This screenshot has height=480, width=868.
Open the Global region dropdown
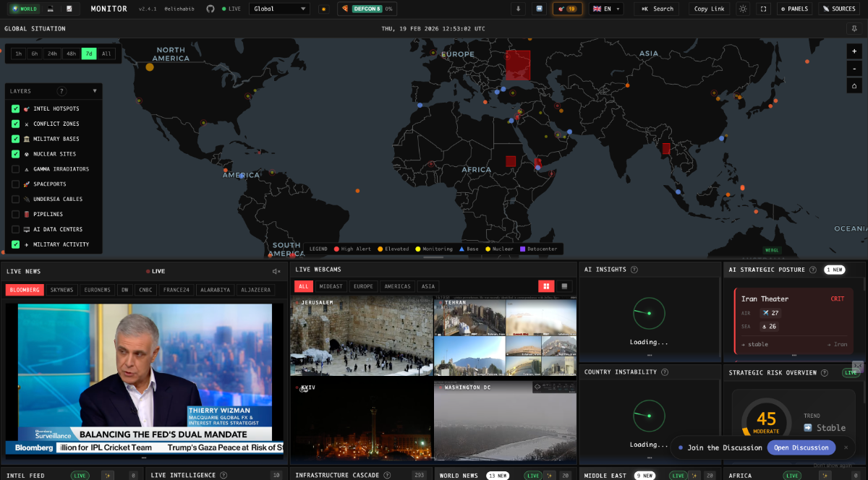(x=279, y=9)
